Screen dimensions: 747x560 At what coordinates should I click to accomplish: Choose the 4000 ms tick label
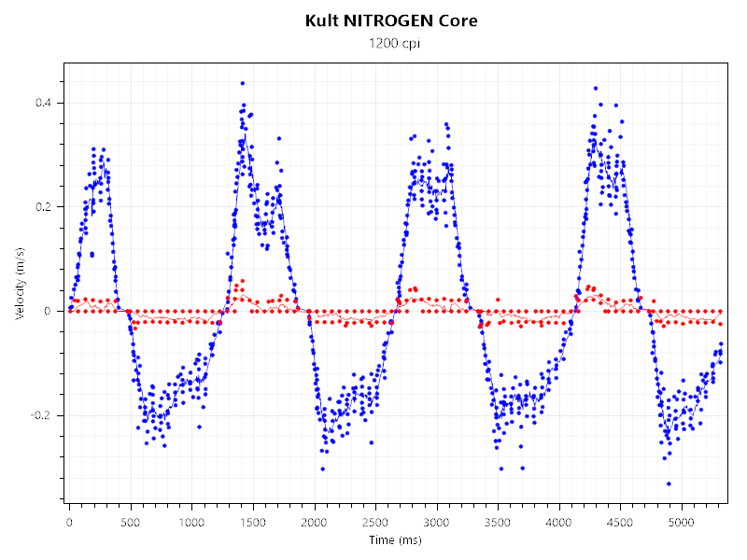click(x=559, y=522)
